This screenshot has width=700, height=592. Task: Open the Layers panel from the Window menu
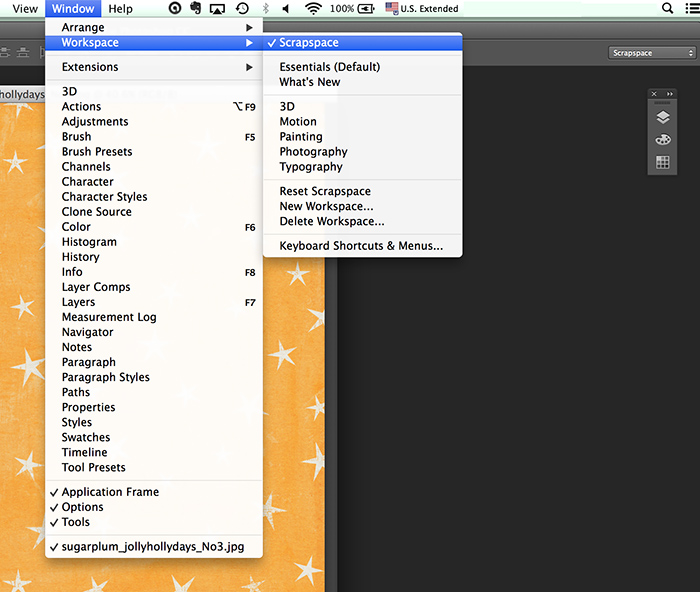(x=154, y=302)
